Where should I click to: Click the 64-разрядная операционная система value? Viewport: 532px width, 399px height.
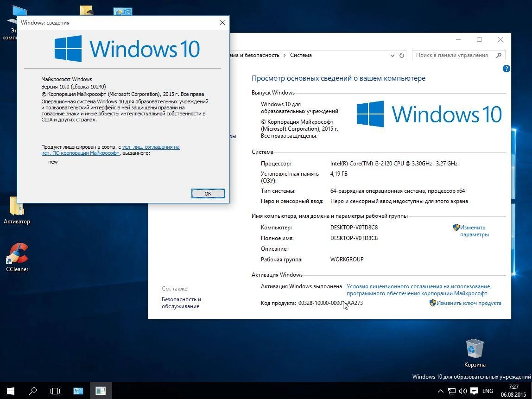point(398,190)
